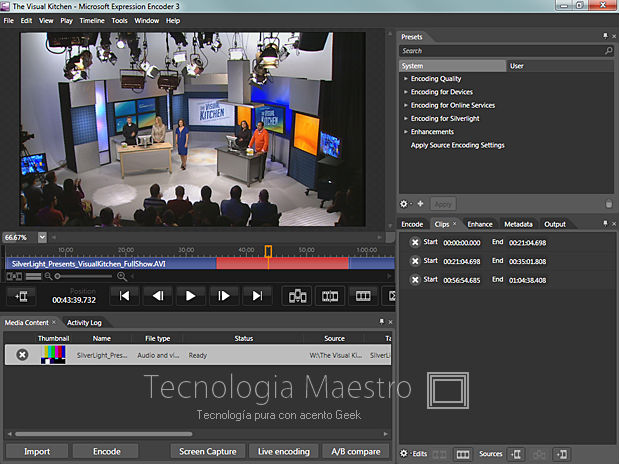Viewport: 619px width, 464px height.
Task: Click the zoom-out magnifier under the timeline
Action: coord(48,276)
